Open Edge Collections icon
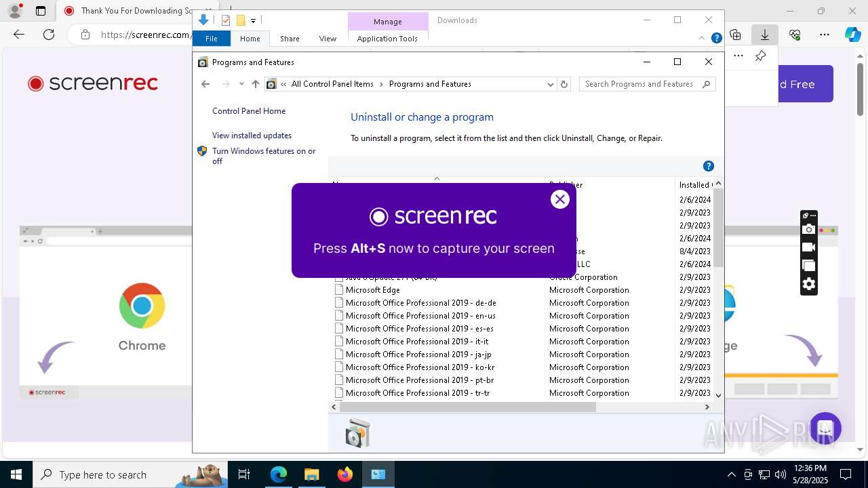This screenshot has height=488, width=868. 735,35
